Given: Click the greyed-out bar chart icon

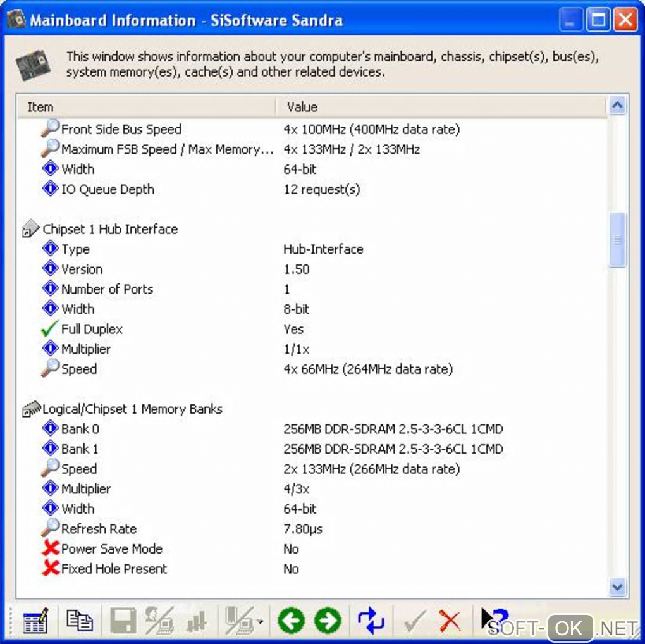Looking at the screenshot, I should point(196,621).
